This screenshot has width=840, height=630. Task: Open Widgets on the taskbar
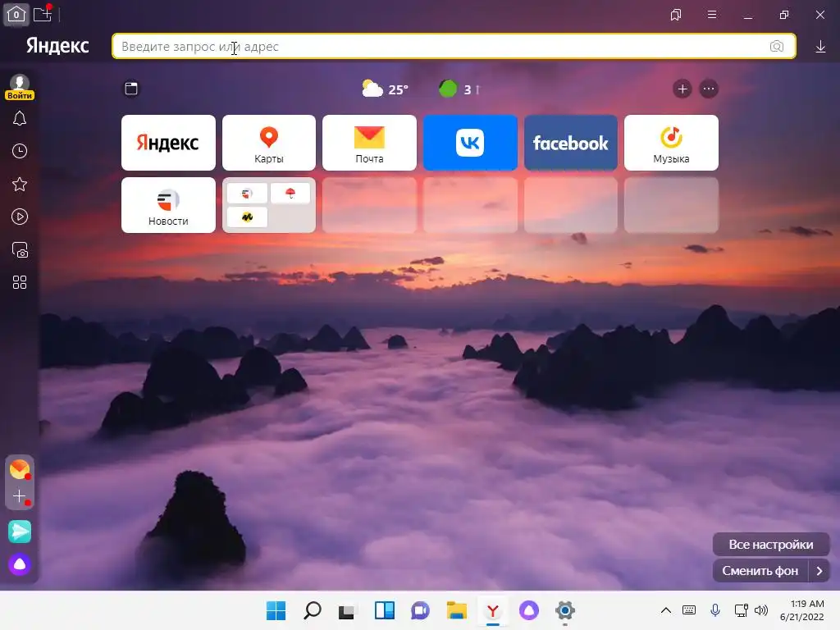coord(385,610)
